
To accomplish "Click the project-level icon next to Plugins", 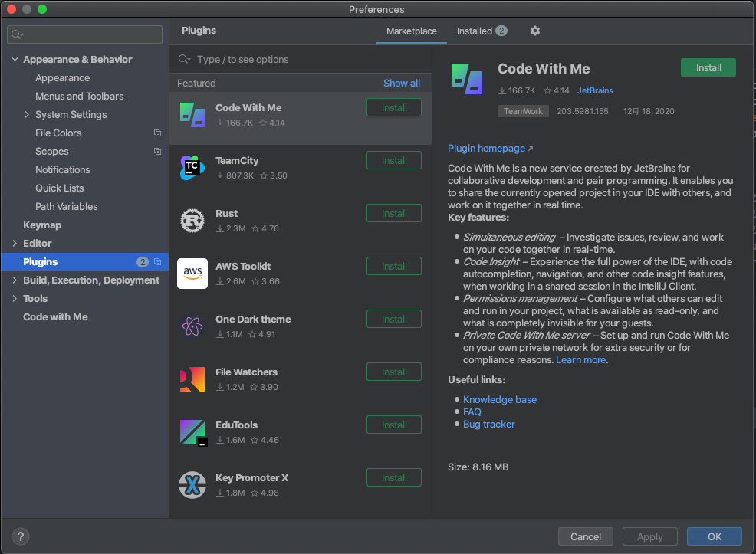I will (157, 261).
